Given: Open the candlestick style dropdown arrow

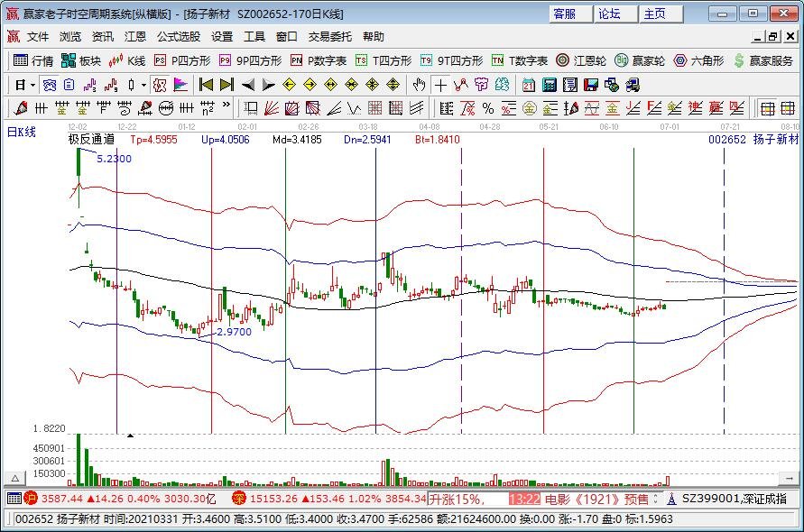Looking at the screenshot, I should (143, 85).
